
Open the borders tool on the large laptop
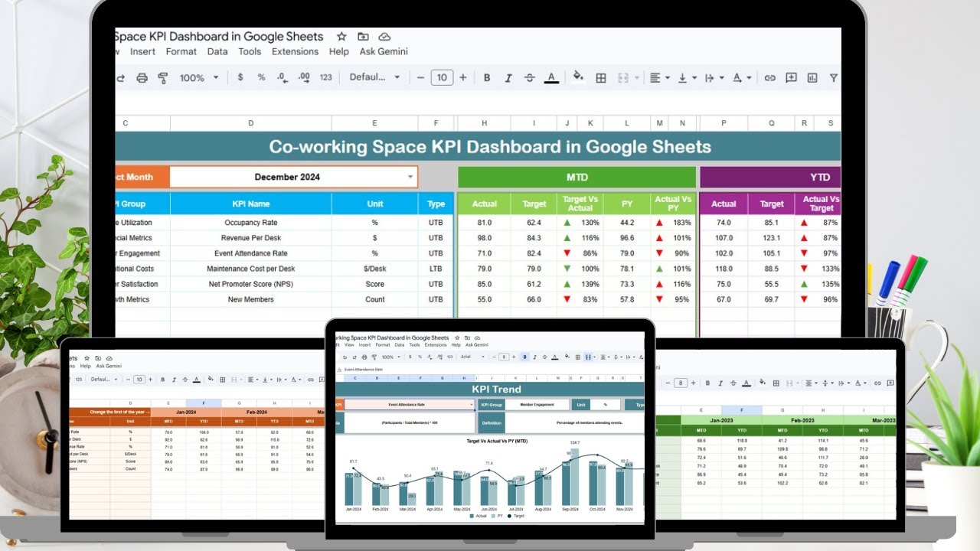coord(601,77)
